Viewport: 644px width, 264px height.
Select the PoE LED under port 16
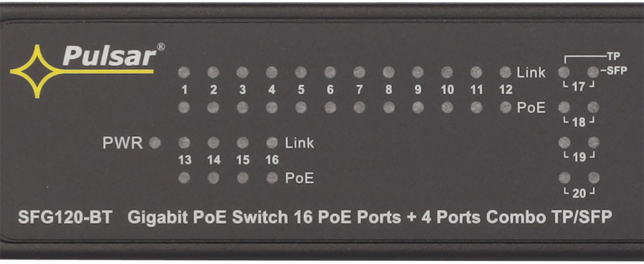point(272,178)
